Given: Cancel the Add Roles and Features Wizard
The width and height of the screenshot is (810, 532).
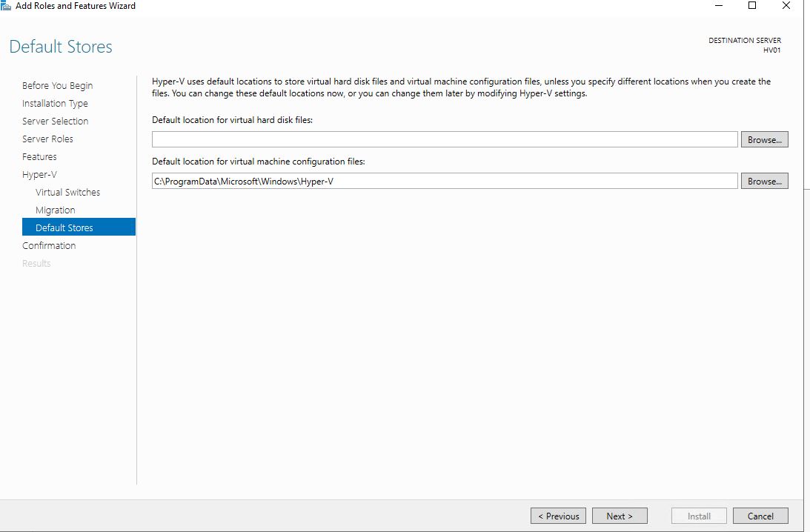Looking at the screenshot, I should tap(760, 516).
